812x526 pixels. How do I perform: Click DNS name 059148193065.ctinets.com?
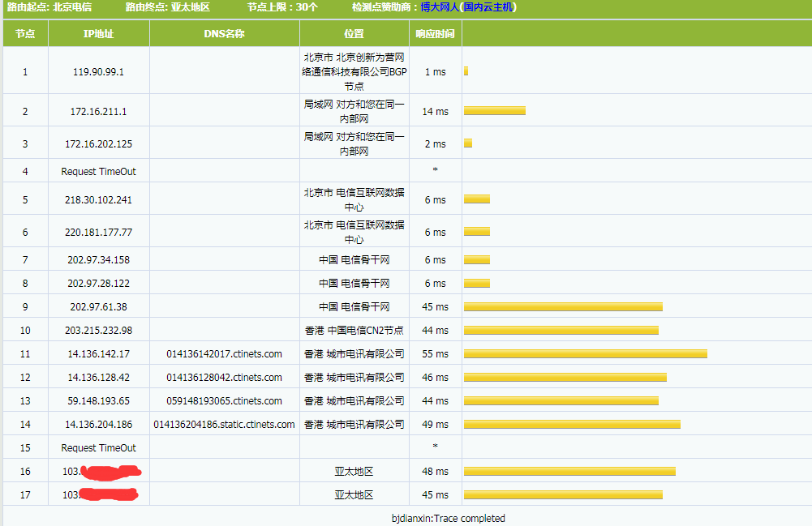[224, 401]
